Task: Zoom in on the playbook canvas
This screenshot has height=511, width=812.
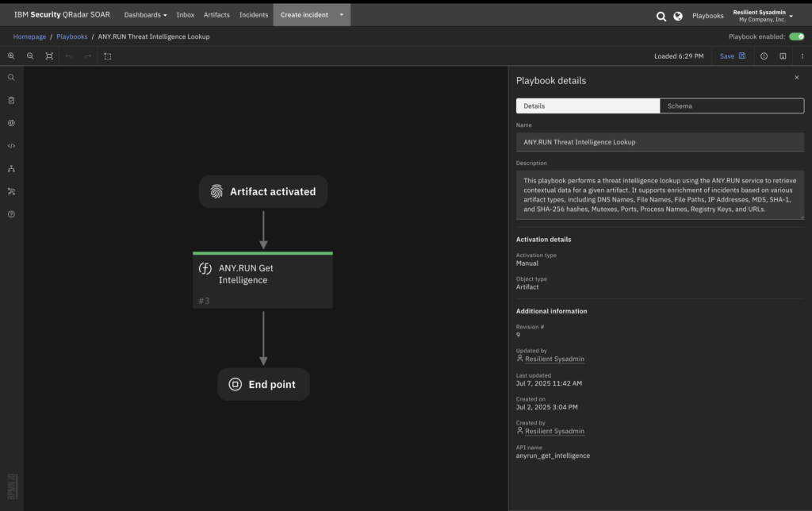Action: 11,56
